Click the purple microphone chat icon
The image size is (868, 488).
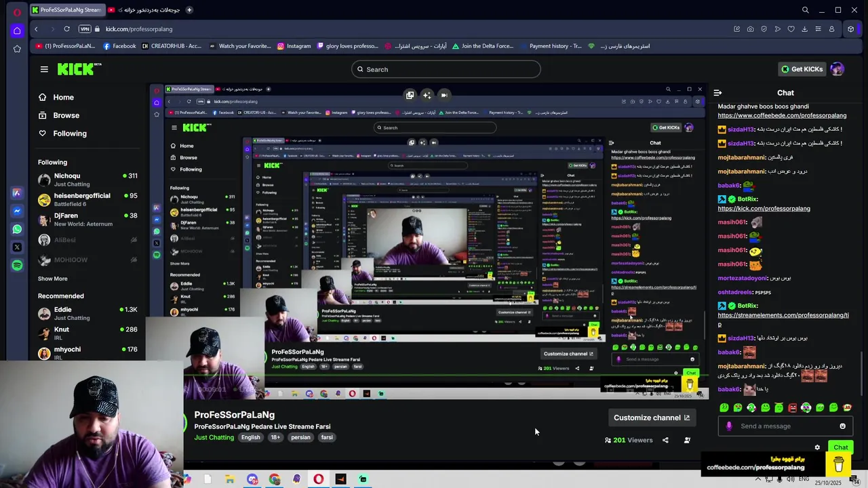(729, 426)
